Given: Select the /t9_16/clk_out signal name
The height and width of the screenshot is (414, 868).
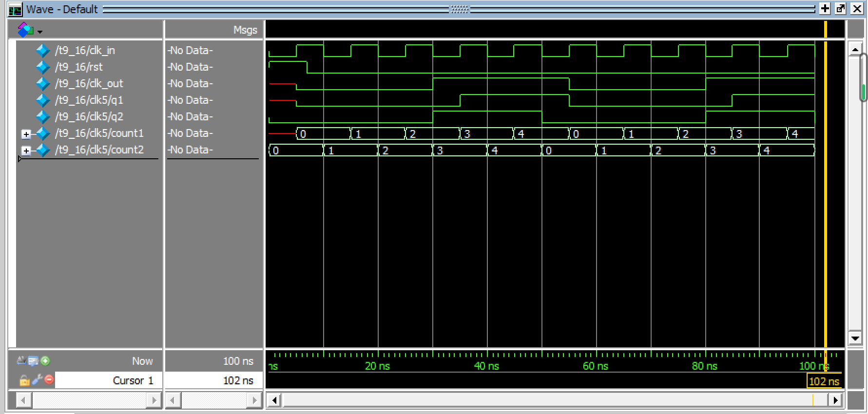Looking at the screenshot, I should click(89, 84).
